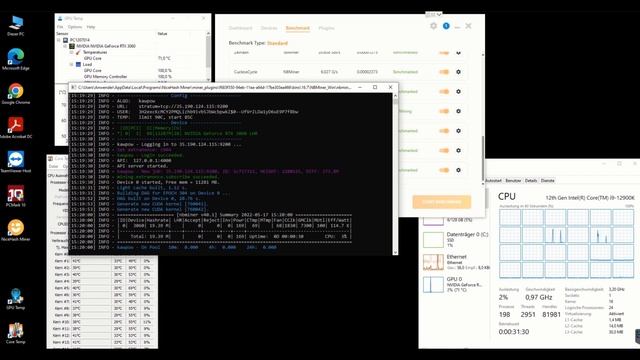
Task: Click orange Start Benchmark button in NiceHash
Action: pos(442,202)
